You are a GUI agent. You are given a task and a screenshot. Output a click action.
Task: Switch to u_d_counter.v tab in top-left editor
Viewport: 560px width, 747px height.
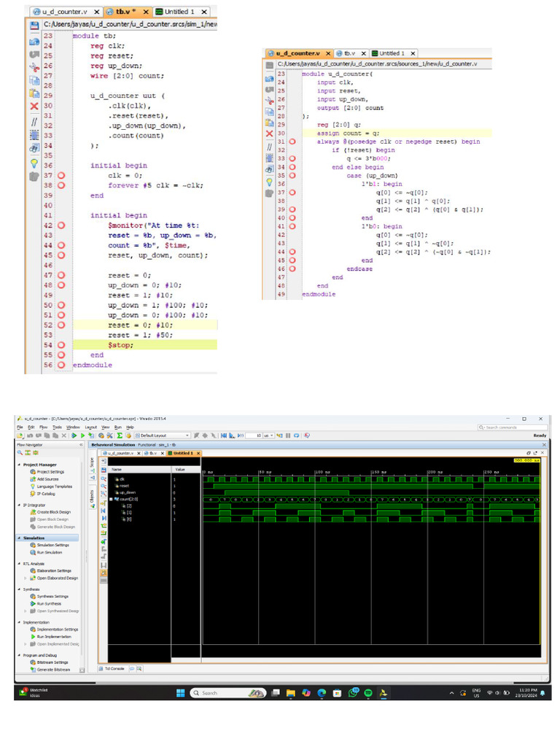[x=64, y=12]
